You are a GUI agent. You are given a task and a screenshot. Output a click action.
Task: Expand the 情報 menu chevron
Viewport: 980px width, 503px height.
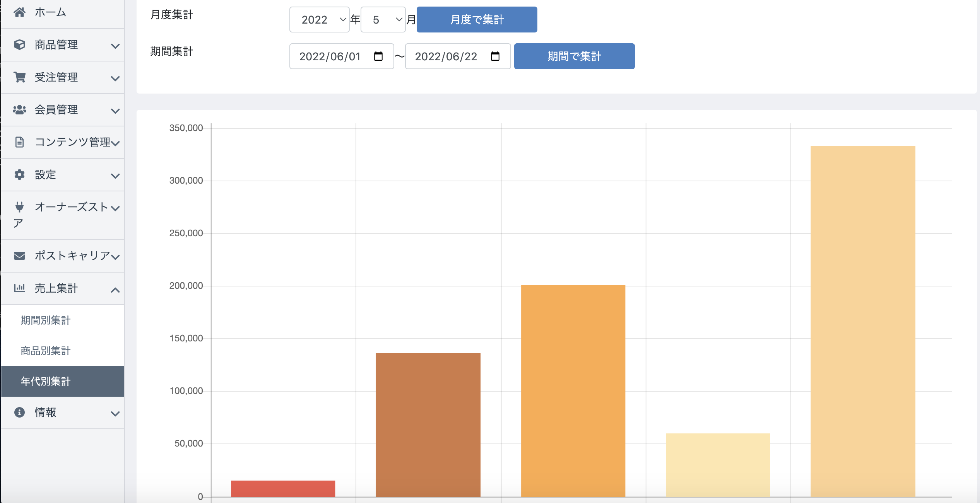115,413
